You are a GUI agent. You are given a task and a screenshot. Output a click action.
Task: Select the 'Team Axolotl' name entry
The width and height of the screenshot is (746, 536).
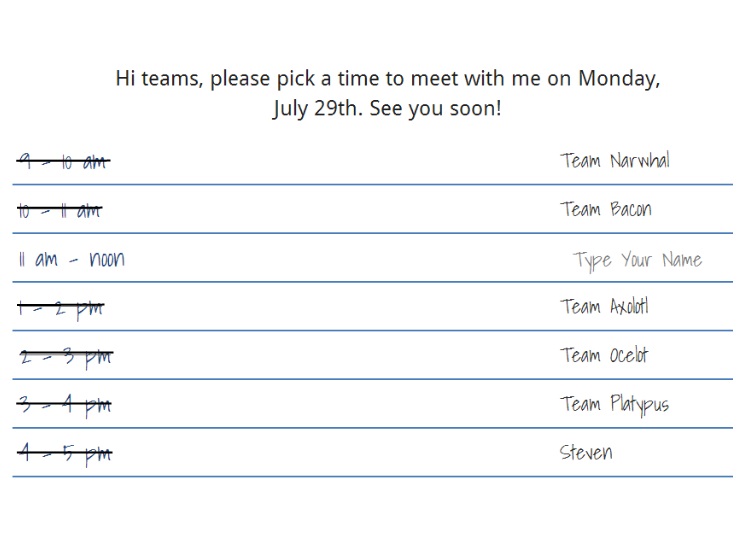click(x=604, y=306)
